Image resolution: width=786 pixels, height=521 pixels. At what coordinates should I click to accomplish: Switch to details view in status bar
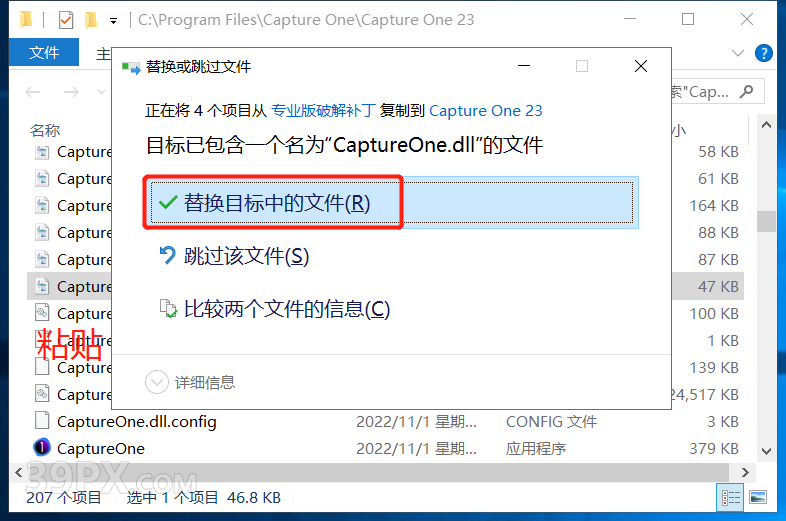click(730, 497)
